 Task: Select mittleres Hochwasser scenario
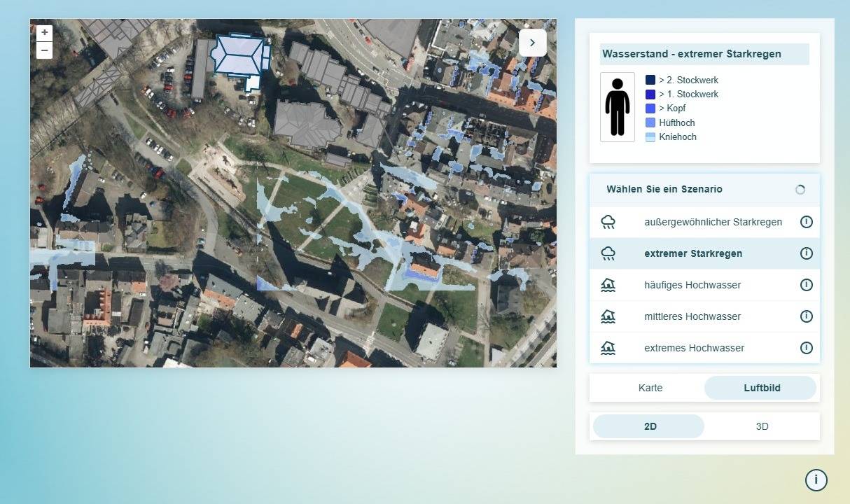[692, 316]
